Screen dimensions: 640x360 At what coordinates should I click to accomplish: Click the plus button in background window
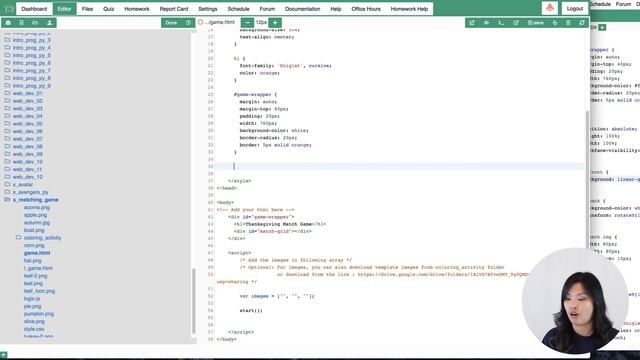click(602, 27)
